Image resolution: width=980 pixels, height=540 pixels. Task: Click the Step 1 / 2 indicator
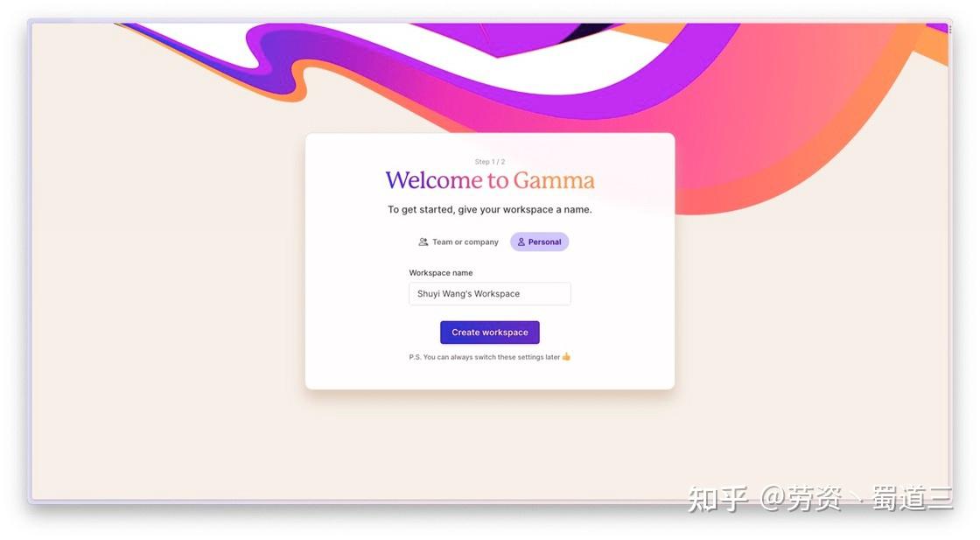click(x=489, y=162)
